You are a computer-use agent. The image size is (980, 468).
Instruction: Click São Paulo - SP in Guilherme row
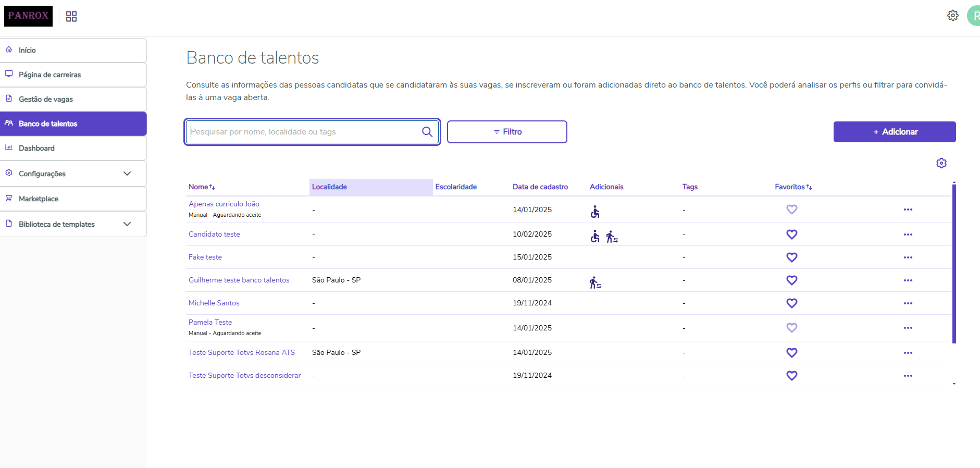337,280
